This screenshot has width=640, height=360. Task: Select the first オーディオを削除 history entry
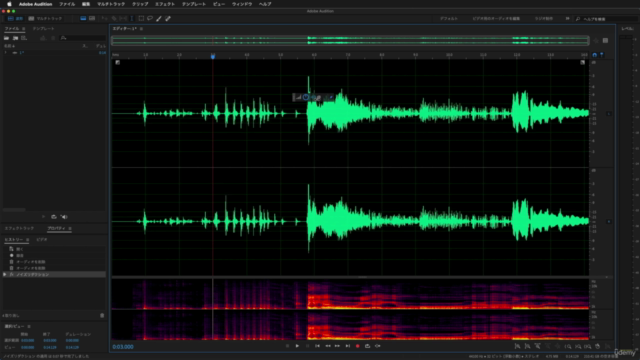coord(55,262)
